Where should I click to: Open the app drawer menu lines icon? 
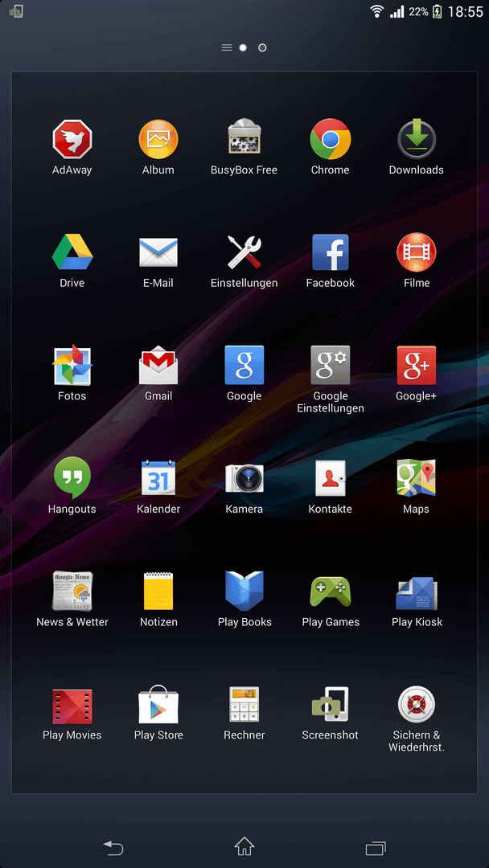tap(227, 47)
